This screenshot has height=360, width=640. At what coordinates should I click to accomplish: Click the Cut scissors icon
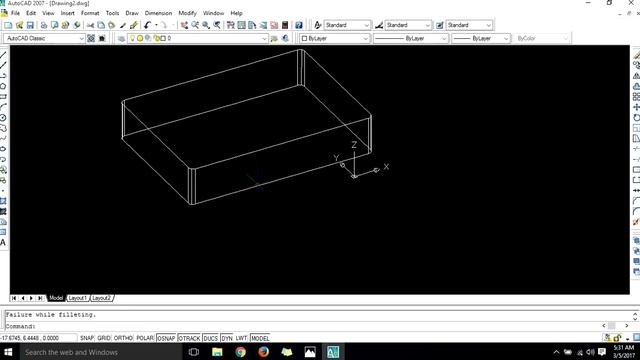coord(90,25)
